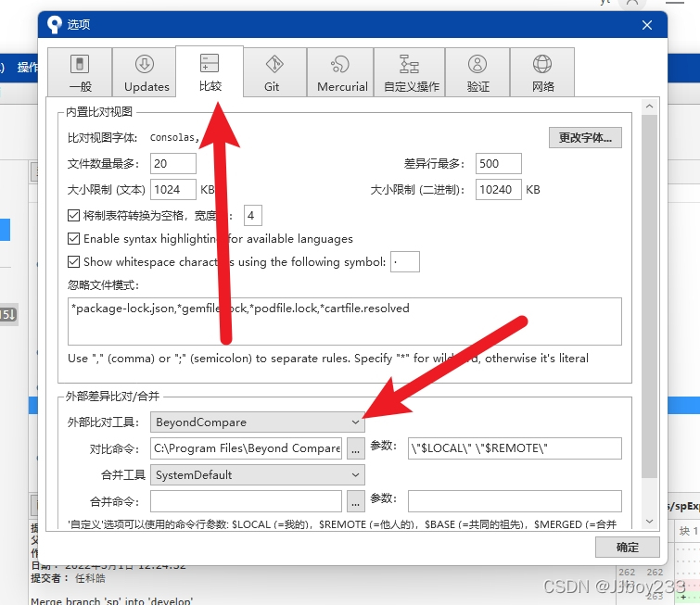Click the 更改字体 change font button
Image resolution: width=700 pixels, height=605 pixels.
[585, 137]
